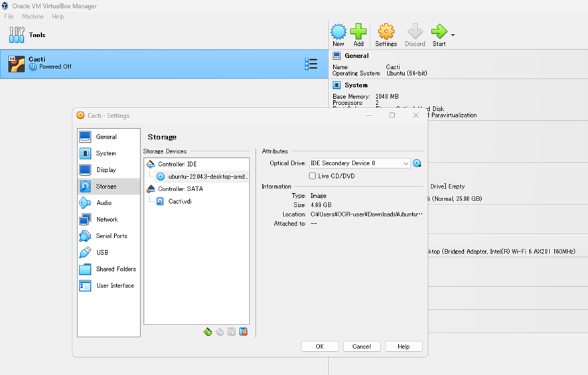Click the green Add machine icon
This screenshot has width=588, height=375.
click(x=358, y=31)
